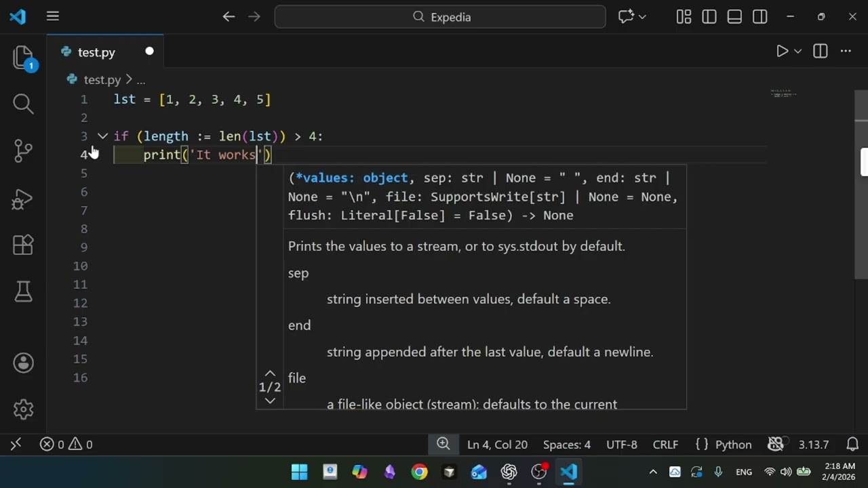Click ENG language indicator
This screenshot has height=488, width=868.
pyautogui.click(x=744, y=472)
